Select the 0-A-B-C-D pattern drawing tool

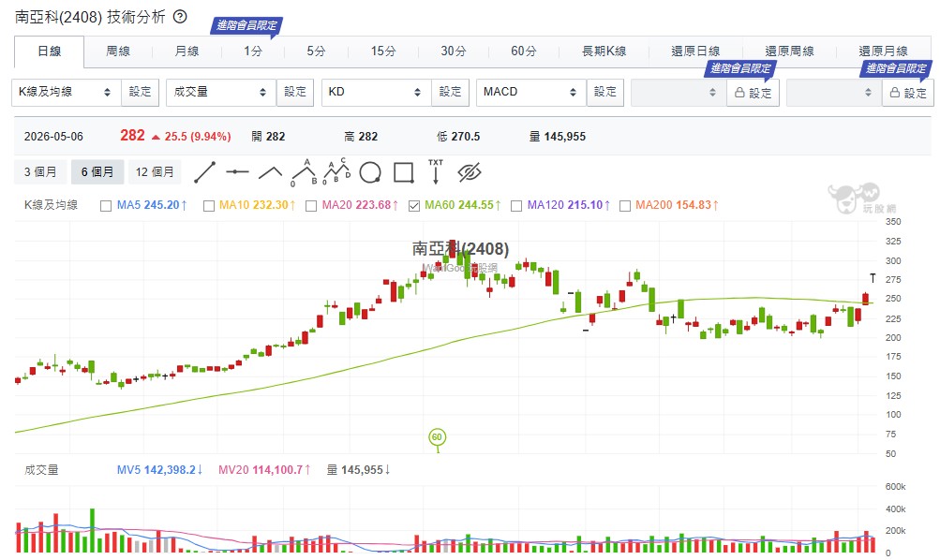(336, 172)
